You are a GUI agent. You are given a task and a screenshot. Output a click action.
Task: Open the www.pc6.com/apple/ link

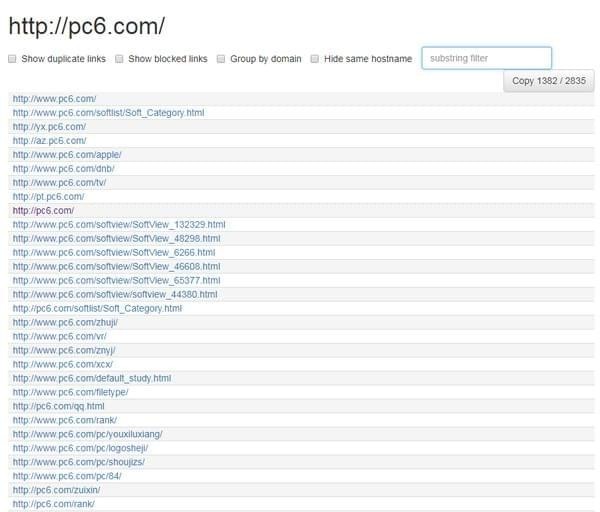pos(68,155)
